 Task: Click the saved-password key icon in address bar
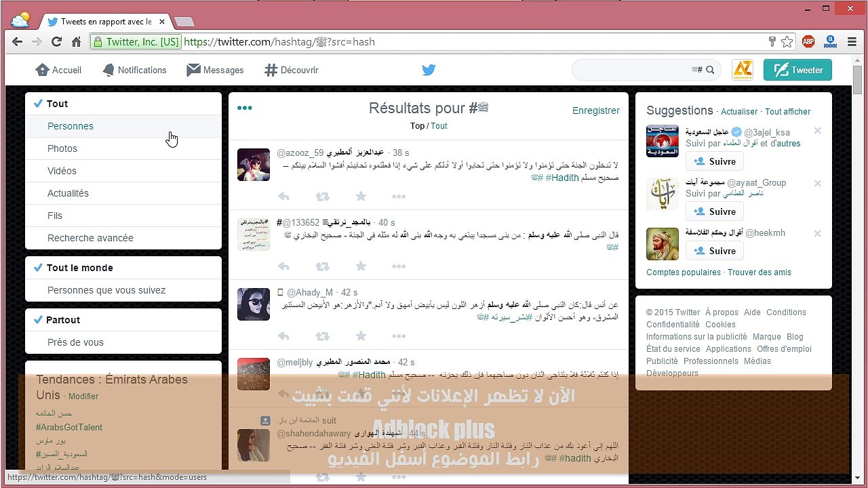pyautogui.click(x=772, y=42)
